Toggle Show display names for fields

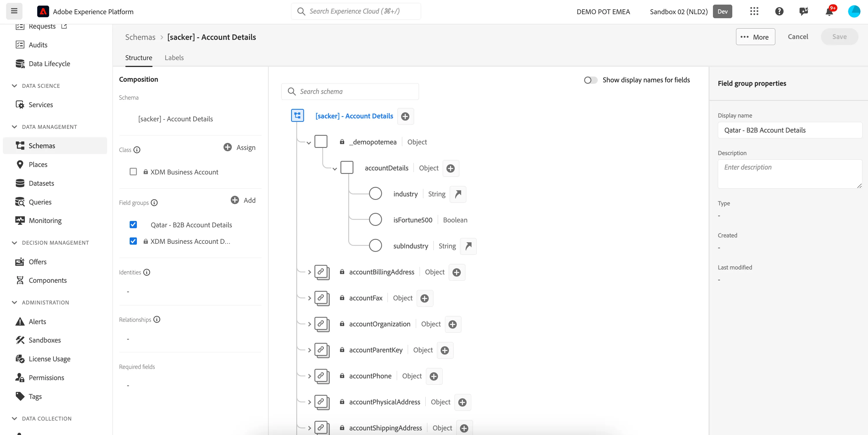(x=590, y=80)
